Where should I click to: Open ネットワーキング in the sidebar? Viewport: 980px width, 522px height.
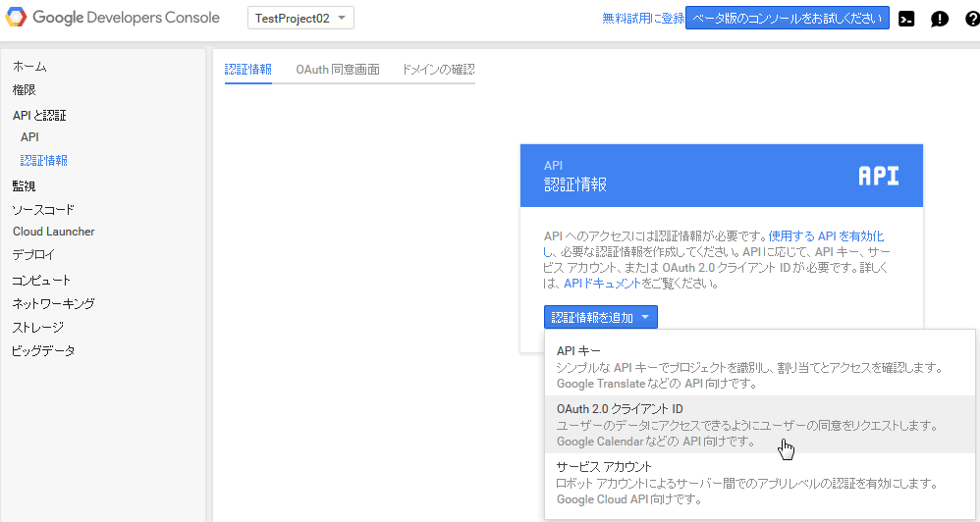pos(53,303)
